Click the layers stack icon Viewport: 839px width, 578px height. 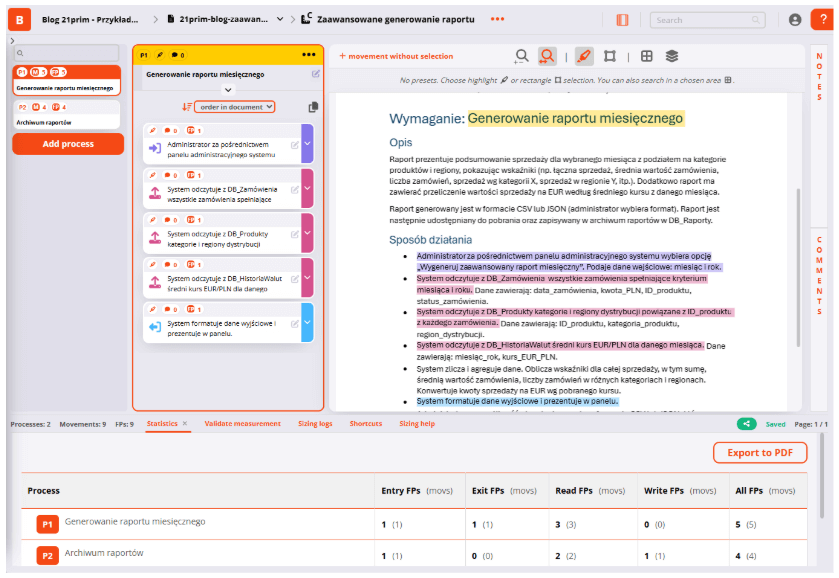point(672,56)
